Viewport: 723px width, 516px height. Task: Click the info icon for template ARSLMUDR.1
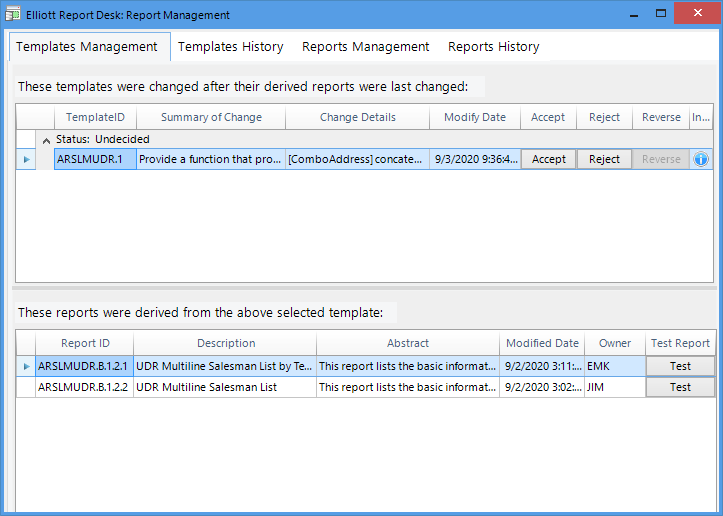click(x=701, y=159)
